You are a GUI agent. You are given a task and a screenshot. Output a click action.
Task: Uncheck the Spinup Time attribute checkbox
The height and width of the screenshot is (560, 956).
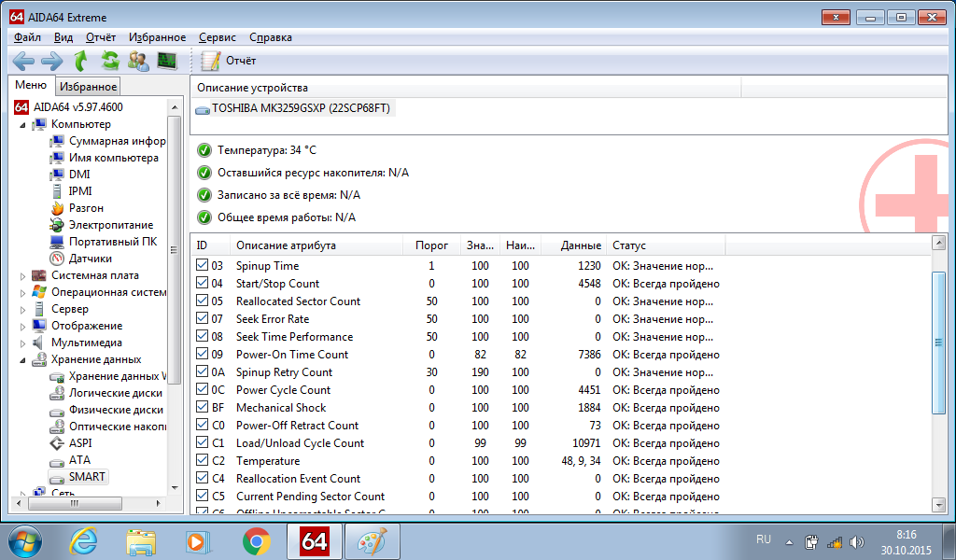tap(202, 265)
